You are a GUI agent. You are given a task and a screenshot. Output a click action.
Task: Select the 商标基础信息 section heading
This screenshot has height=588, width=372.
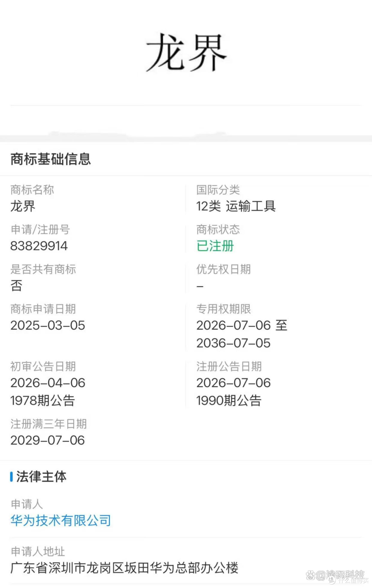tap(51, 159)
